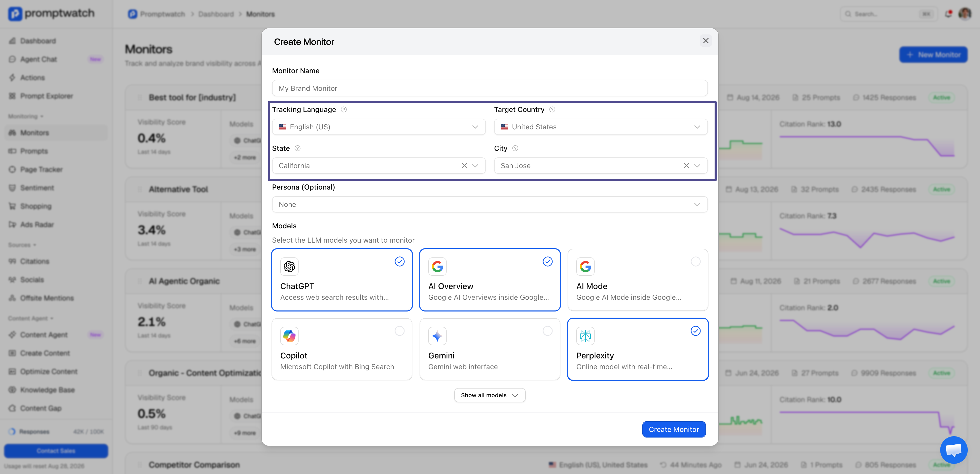Click the State field help icon
Viewport: 980px width, 474px height.
[298, 148]
